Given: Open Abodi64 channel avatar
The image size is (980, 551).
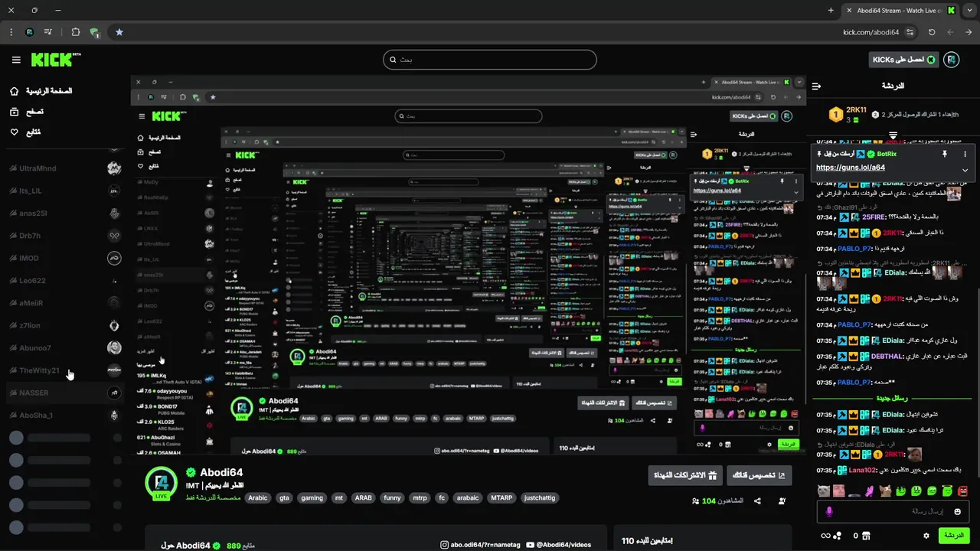Looking at the screenshot, I should (161, 482).
